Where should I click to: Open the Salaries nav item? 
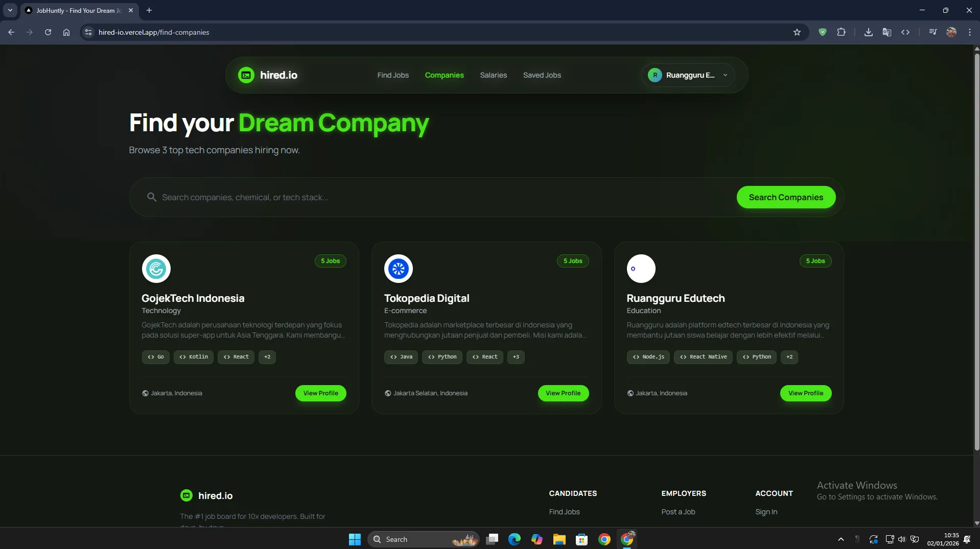493,75
